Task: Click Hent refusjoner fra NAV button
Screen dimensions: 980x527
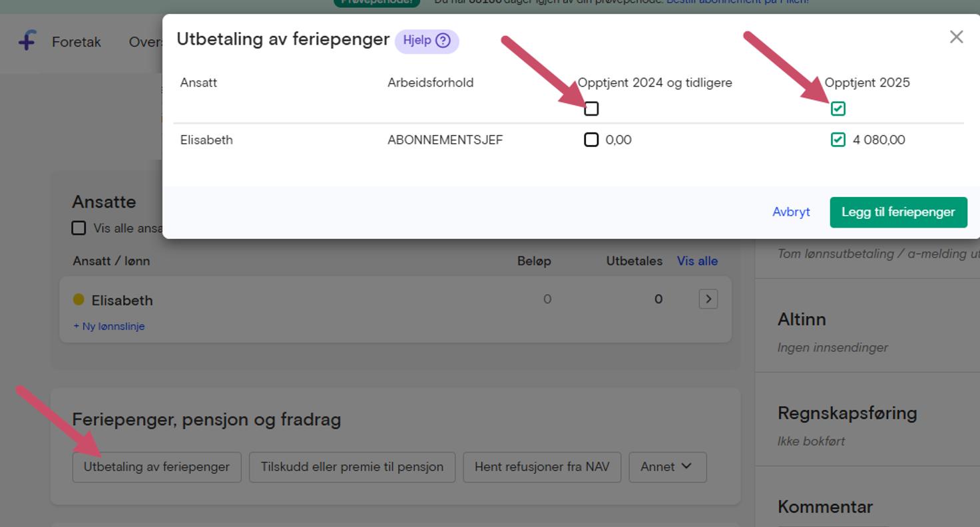Action: 542,467
